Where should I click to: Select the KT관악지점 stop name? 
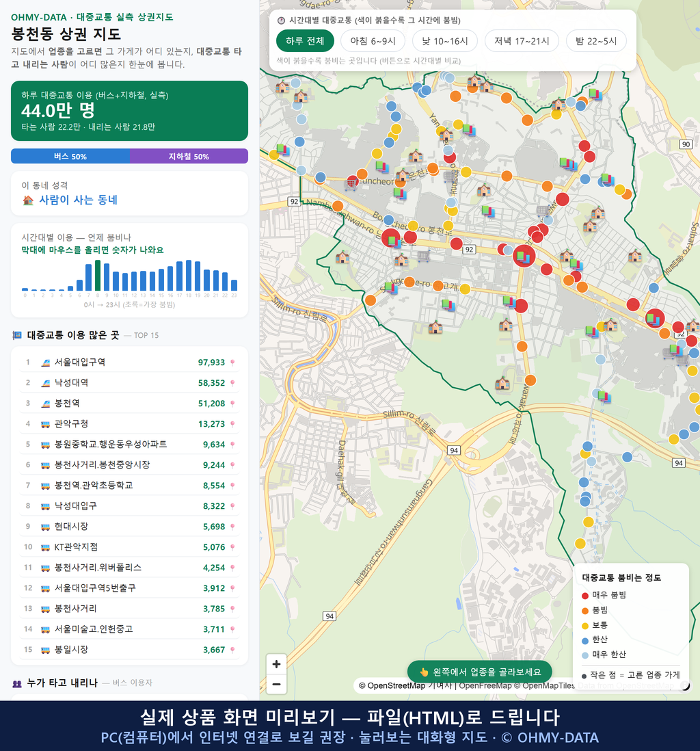point(76,547)
